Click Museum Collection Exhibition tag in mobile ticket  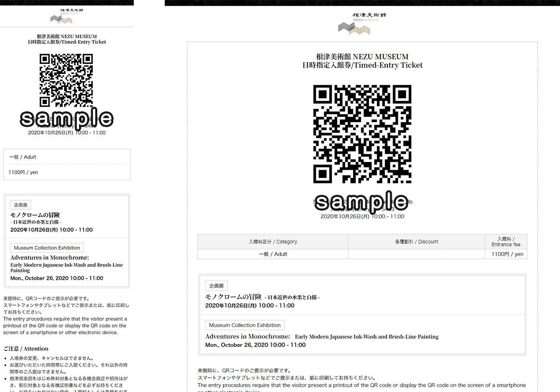coord(47,248)
